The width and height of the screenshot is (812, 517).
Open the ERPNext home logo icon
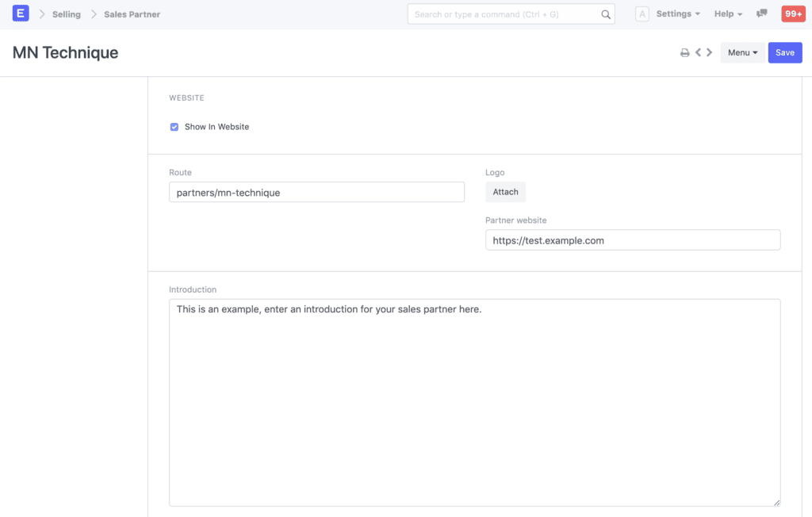coord(21,13)
